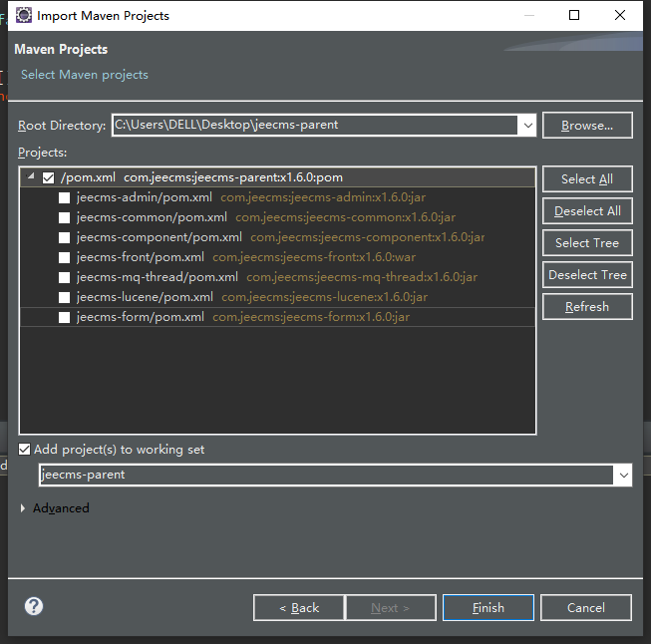The image size is (651, 644).
Task: Tick the jeecms-front/pom.xml checkbox
Action: 65,257
